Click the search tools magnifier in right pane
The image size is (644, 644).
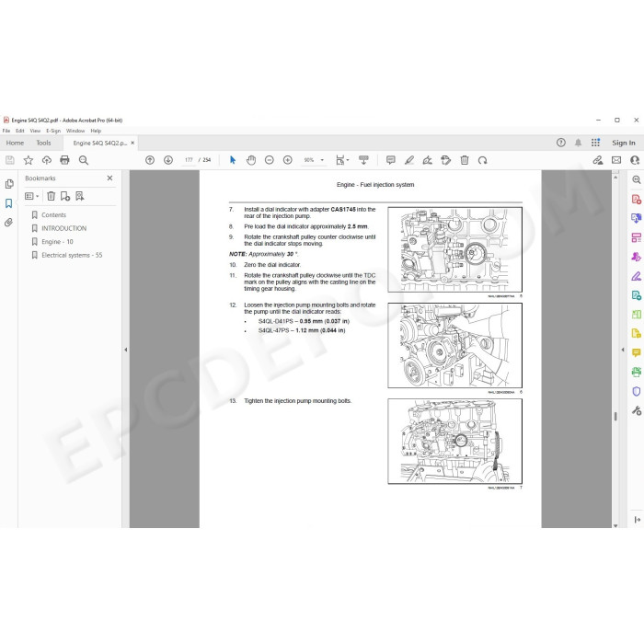pyautogui.click(x=637, y=179)
